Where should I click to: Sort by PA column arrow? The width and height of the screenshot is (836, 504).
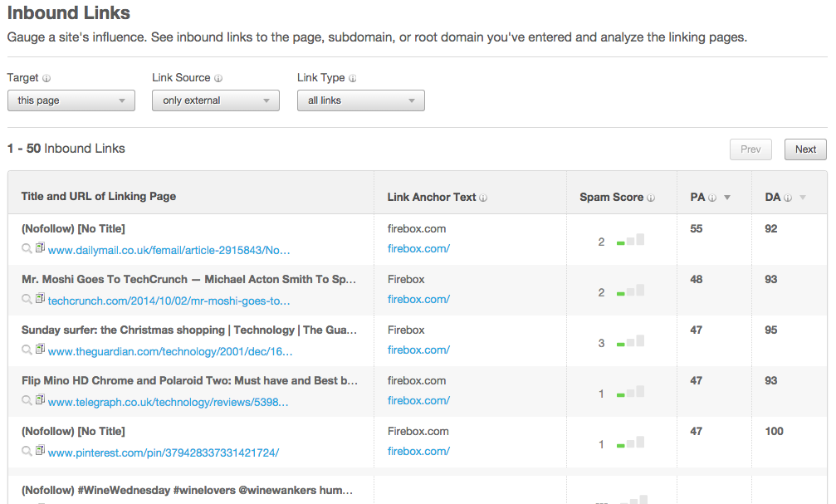(727, 198)
